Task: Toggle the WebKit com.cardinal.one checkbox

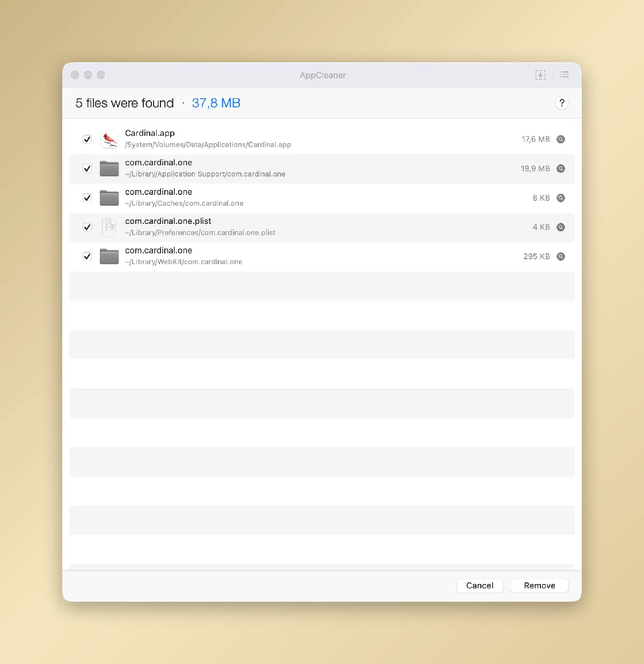Action: coord(87,257)
